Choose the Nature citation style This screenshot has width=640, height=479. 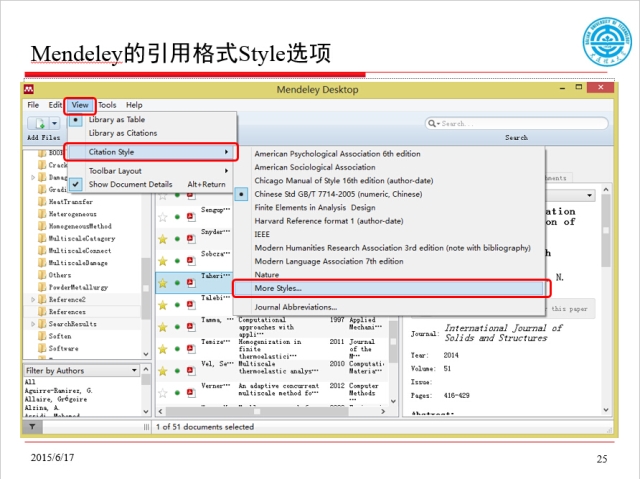[267, 275]
